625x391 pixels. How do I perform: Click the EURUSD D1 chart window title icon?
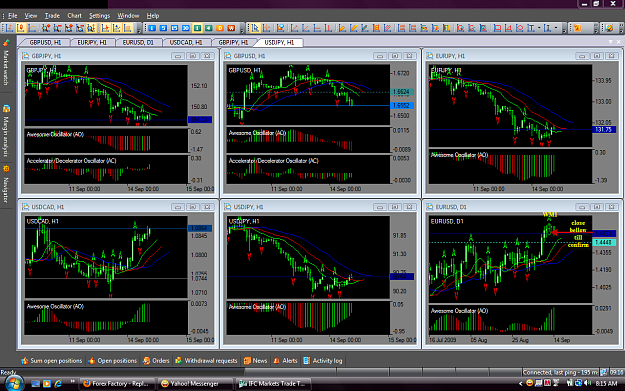(x=430, y=207)
